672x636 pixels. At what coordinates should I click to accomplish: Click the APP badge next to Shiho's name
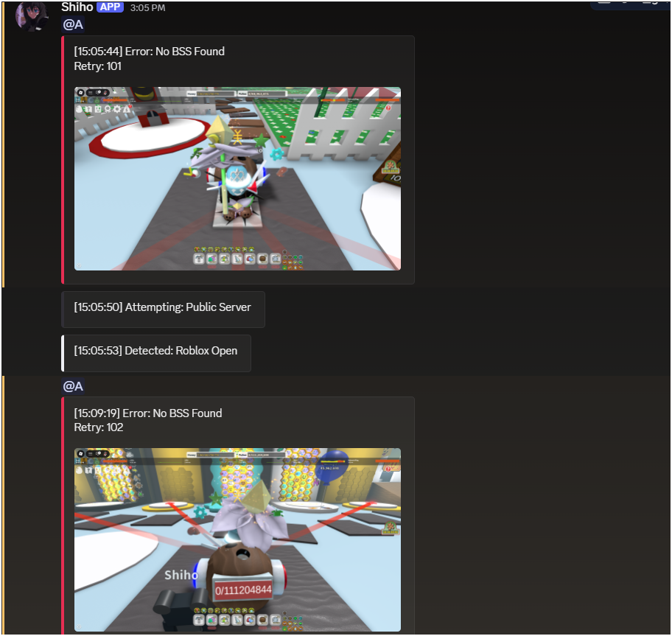pyautogui.click(x=110, y=7)
